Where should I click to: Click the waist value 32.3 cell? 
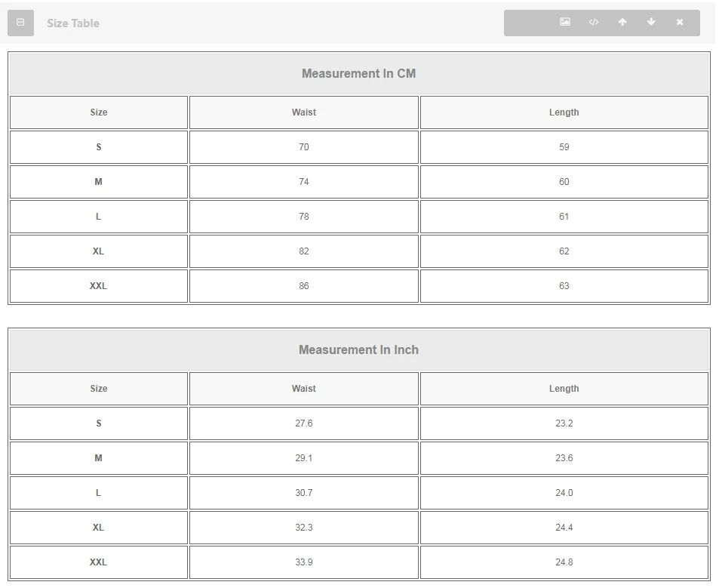pos(304,528)
